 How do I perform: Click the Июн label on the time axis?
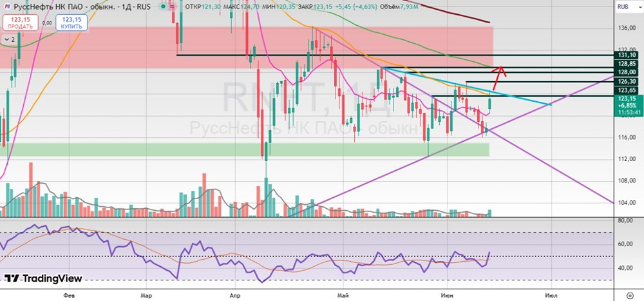click(446, 295)
